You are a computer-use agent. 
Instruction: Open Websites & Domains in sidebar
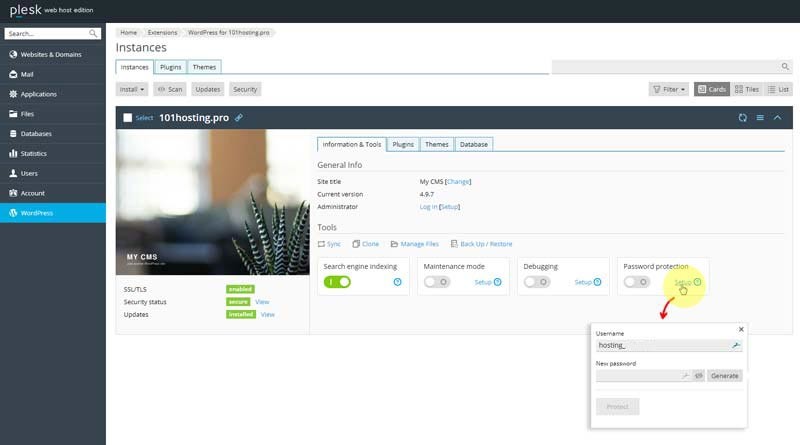[x=53, y=54]
